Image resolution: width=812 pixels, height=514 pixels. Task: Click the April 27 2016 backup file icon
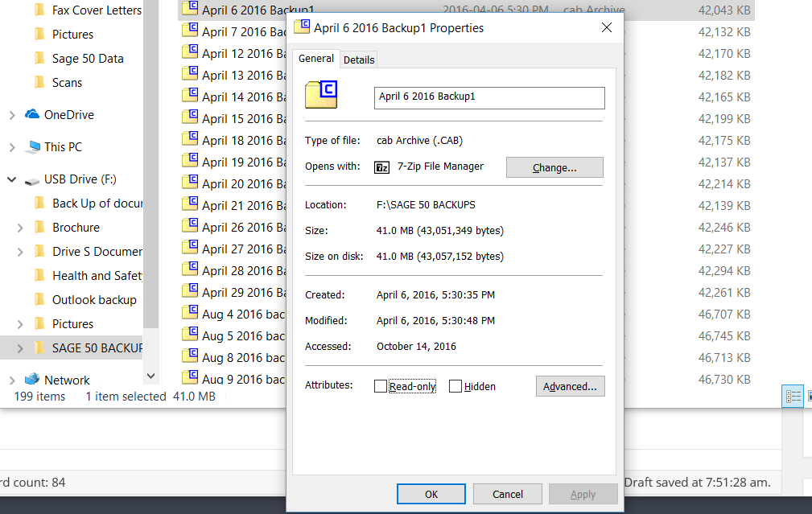coord(190,248)
